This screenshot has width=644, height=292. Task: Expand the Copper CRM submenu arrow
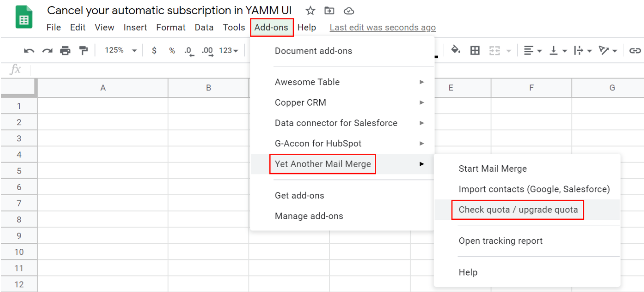point(422,102)
